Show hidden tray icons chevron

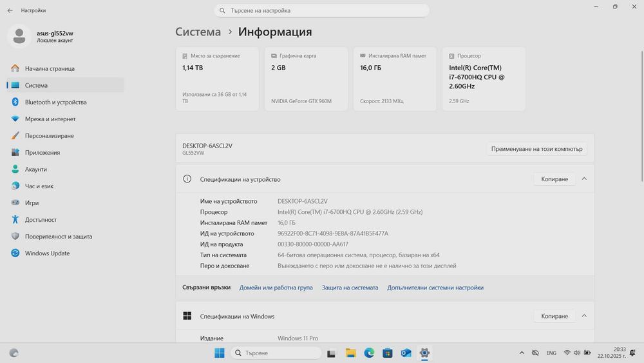522,353
